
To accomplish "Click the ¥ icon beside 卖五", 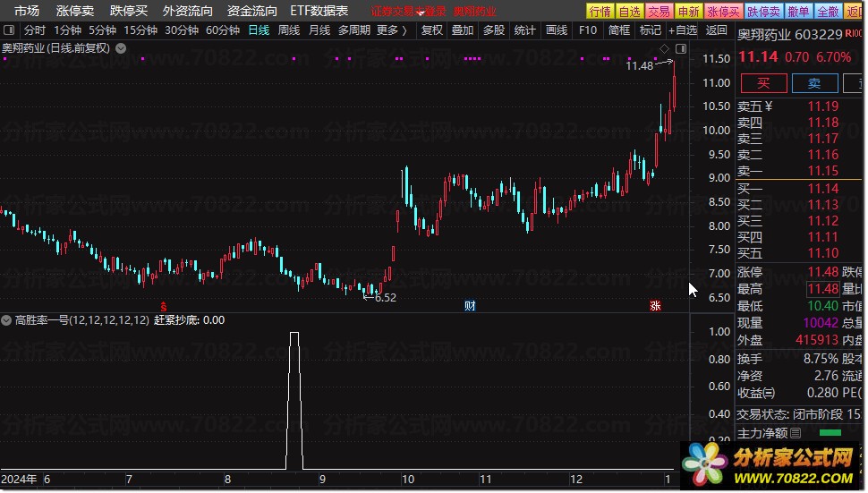I will 769,106.
